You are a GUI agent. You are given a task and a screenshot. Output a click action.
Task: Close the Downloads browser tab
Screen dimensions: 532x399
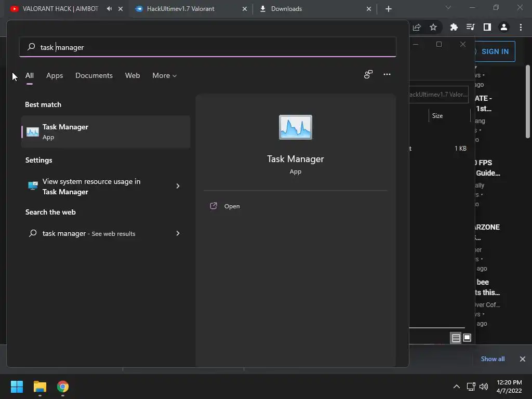pos(369,9)
